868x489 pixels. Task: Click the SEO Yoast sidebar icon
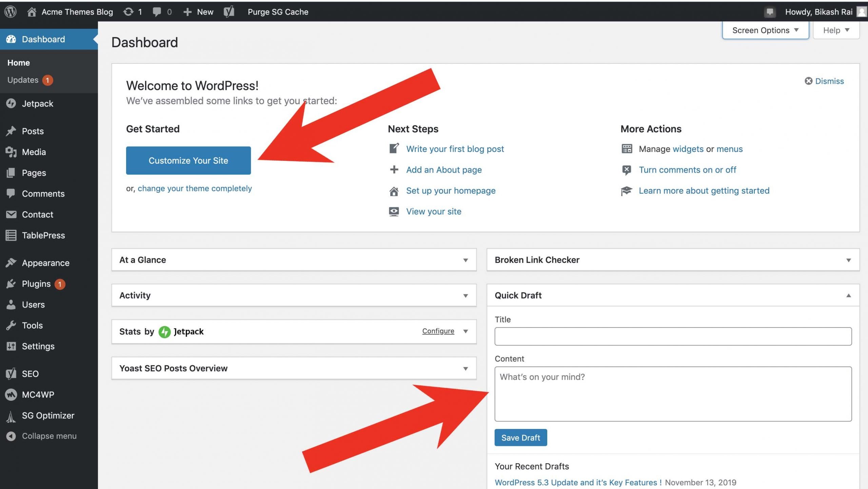[11, 374]
